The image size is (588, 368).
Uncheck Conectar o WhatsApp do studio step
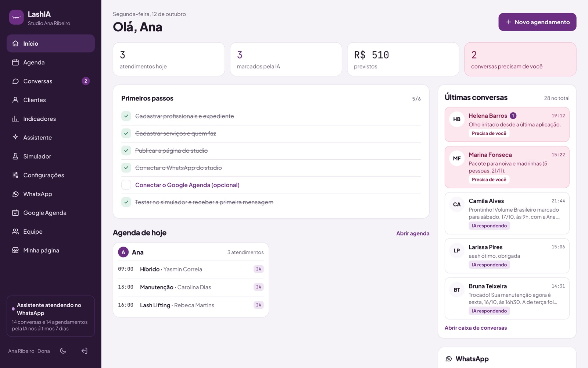pos(126,168)
